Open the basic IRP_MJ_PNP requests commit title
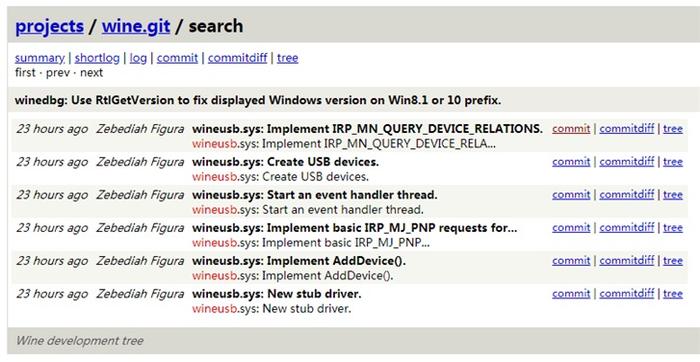Screen dimensions: 700x362 (x=354, y=228)
